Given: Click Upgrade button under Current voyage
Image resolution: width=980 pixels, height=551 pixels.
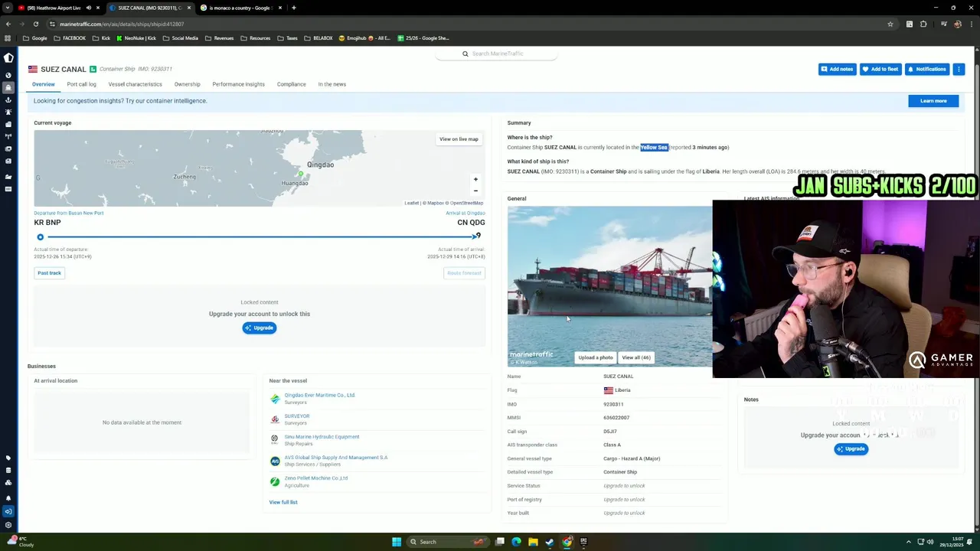Looking at the screenshot, I should click(260, 328).
